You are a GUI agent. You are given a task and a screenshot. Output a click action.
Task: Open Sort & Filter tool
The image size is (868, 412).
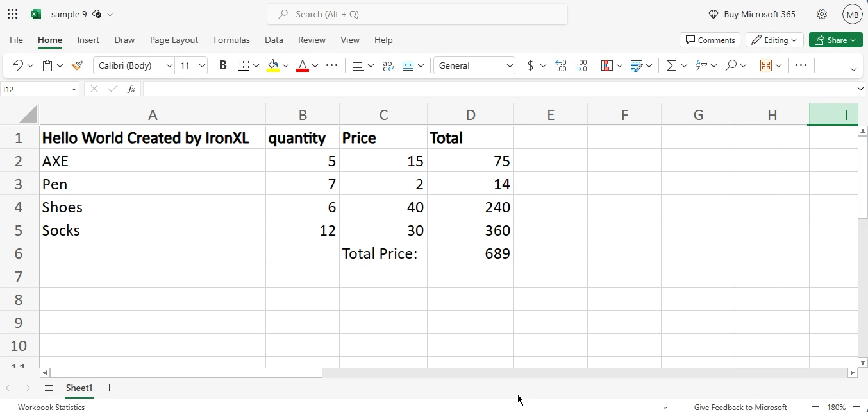point(701,65)
